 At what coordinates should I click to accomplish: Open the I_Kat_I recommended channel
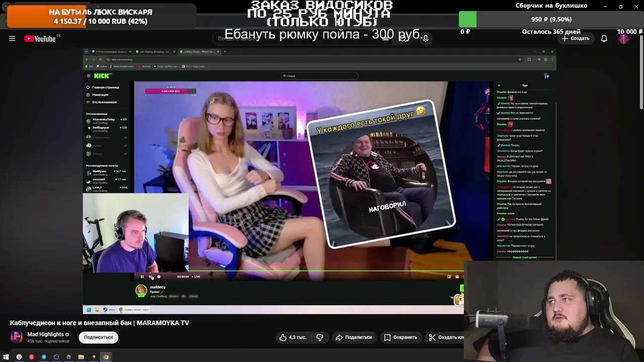pyautogui.click(x=107, y=189)
